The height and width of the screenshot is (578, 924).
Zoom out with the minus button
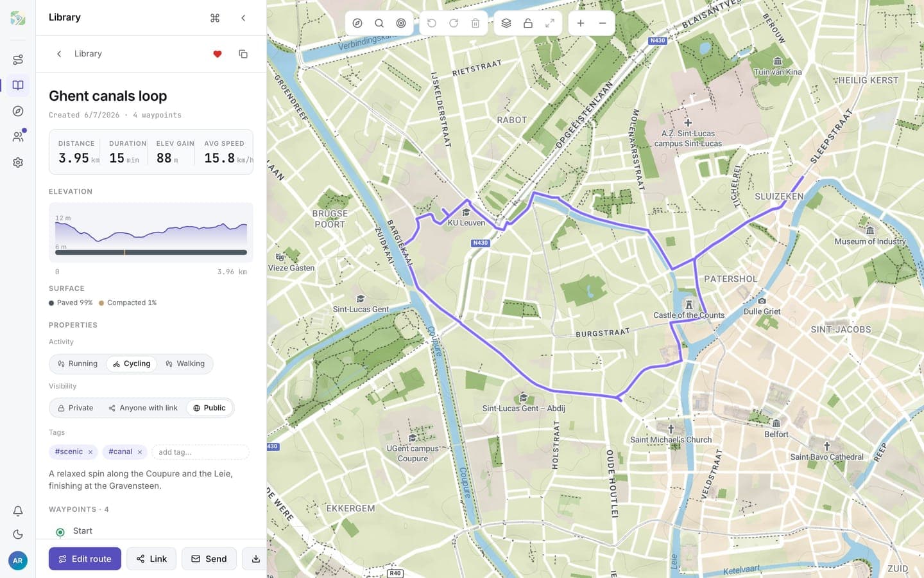[603, 23]
